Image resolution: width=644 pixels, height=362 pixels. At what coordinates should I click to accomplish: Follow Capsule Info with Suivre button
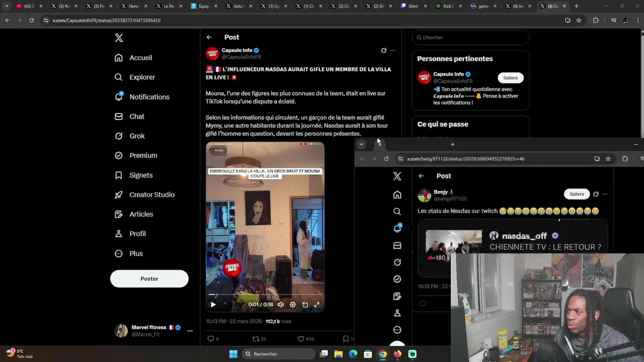click(510, 78)
